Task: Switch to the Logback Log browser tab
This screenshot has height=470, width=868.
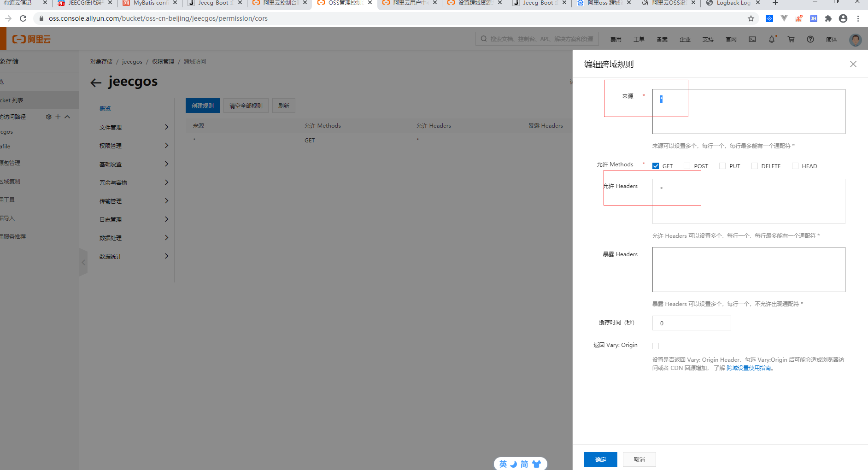Action: [733, 3]
